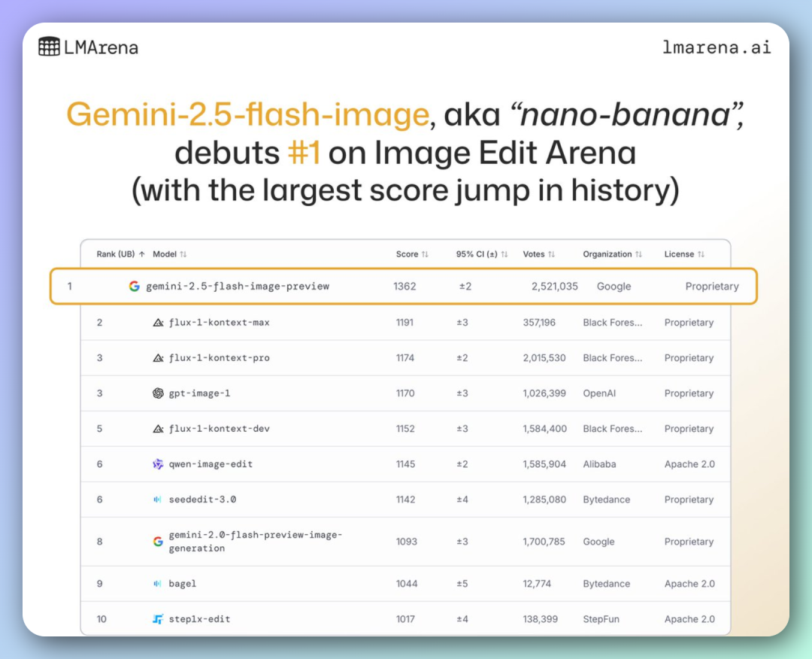
Task: Click OpenAI icon beside gpt-image-1
Action: (x=158, y=393)
